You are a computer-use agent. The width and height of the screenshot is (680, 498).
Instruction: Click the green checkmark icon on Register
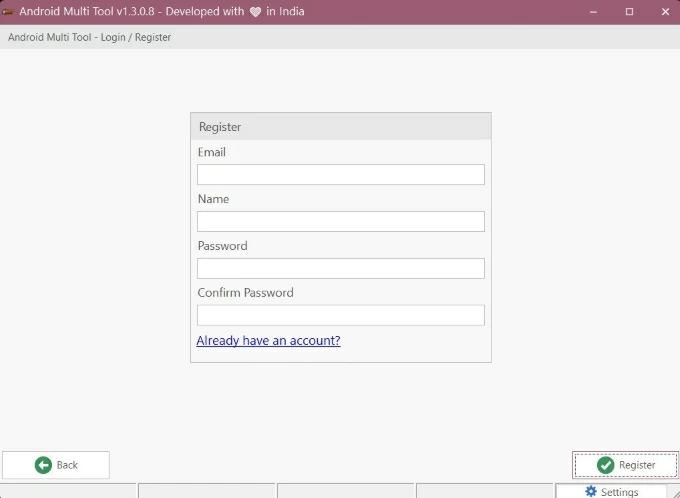coord(605,465)
